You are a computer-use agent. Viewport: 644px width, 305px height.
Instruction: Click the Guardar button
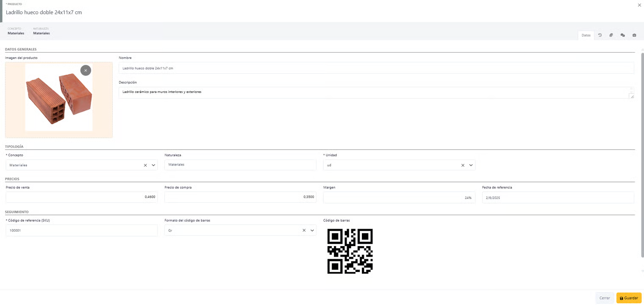point(629,298)
